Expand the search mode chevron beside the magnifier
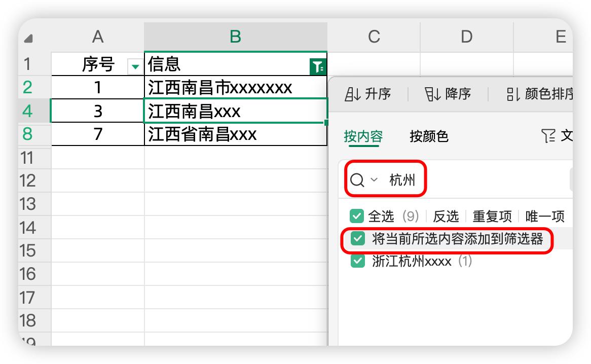This screenshot has width=591, height=364. pyautogui.click(x=374, y=179)
